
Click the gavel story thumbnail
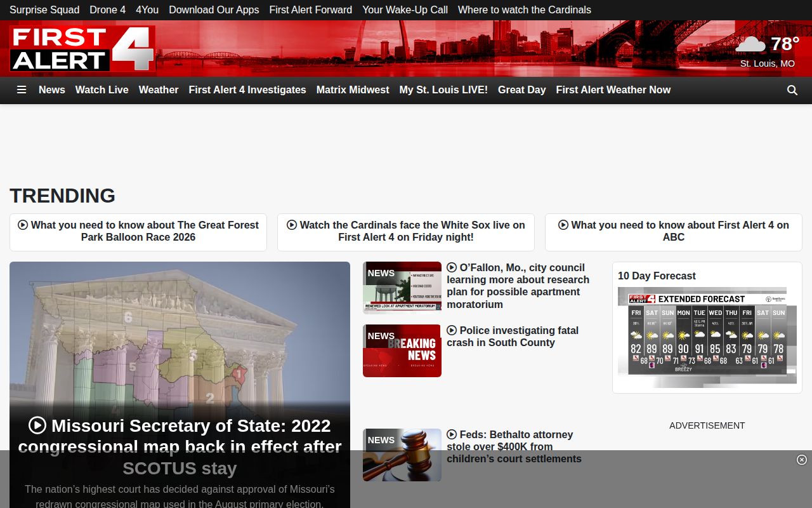(402, 455)
